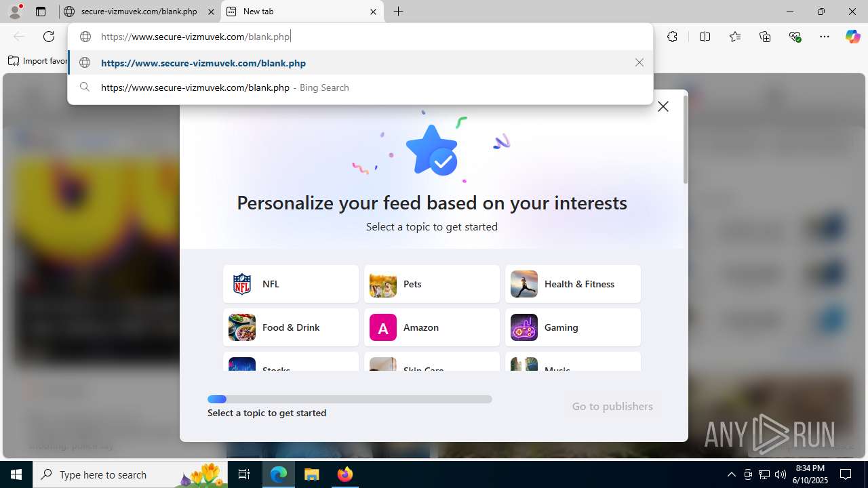Close the secure-vizmuvek.com tab
Image resolution: width=868 pixels, height=488 pixels.
pyautogui.click(x=211, y=12)
